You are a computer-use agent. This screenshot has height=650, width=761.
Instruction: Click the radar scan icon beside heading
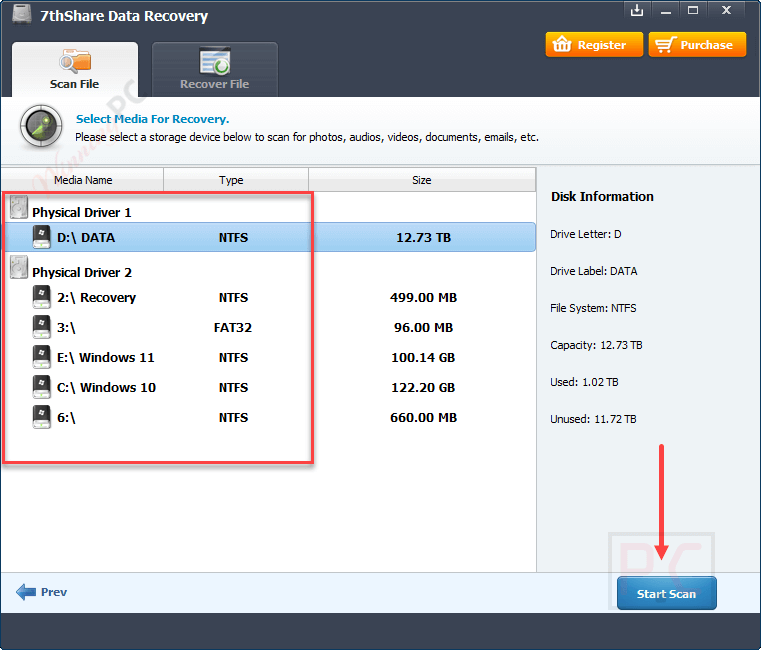(41, 126)
